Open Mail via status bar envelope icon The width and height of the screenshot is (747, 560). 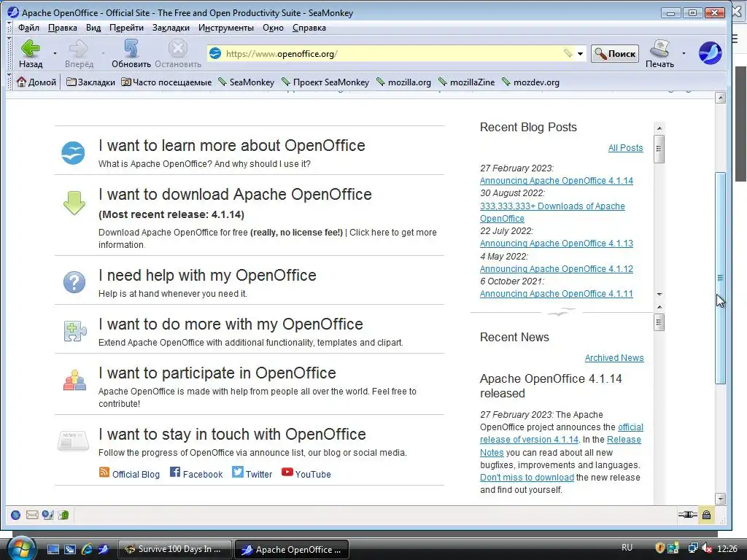pos(32,515)
